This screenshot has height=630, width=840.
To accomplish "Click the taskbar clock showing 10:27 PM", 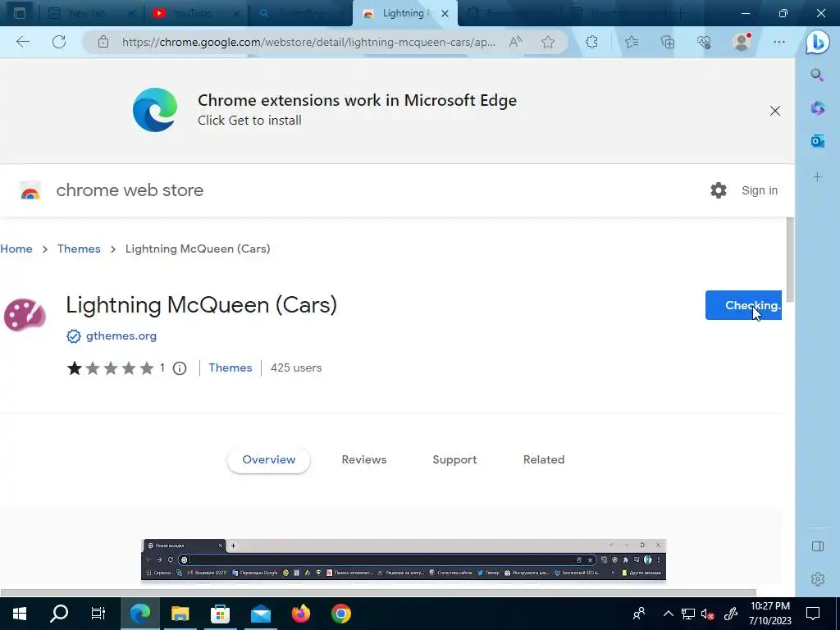I will pos(769,614).
